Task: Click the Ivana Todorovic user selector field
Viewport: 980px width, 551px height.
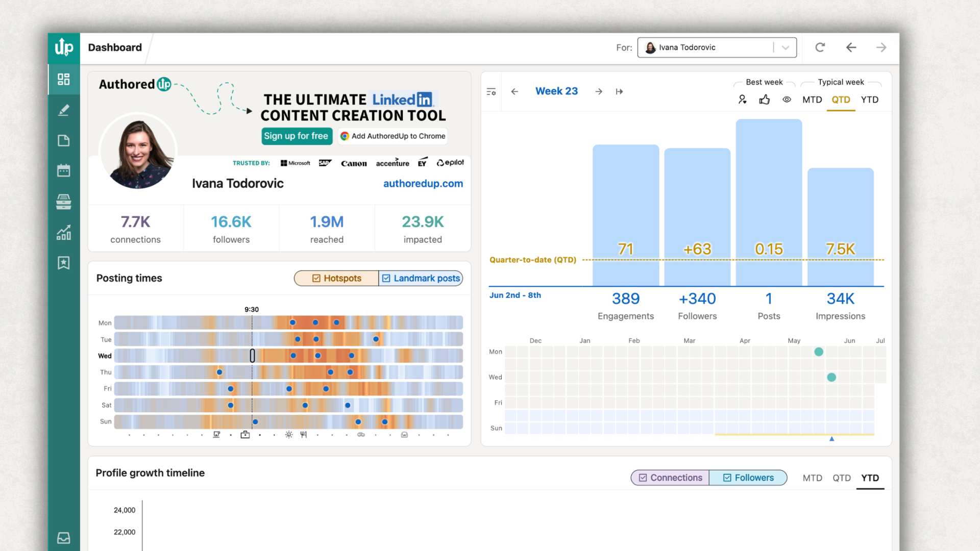Action: pos(717,47)
